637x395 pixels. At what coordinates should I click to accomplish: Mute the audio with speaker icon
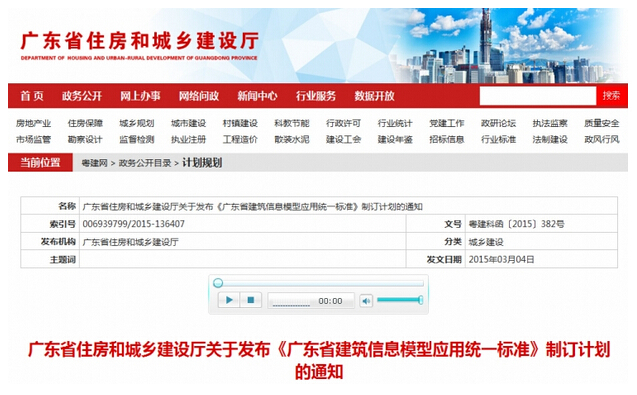click(x=366, y=301)
